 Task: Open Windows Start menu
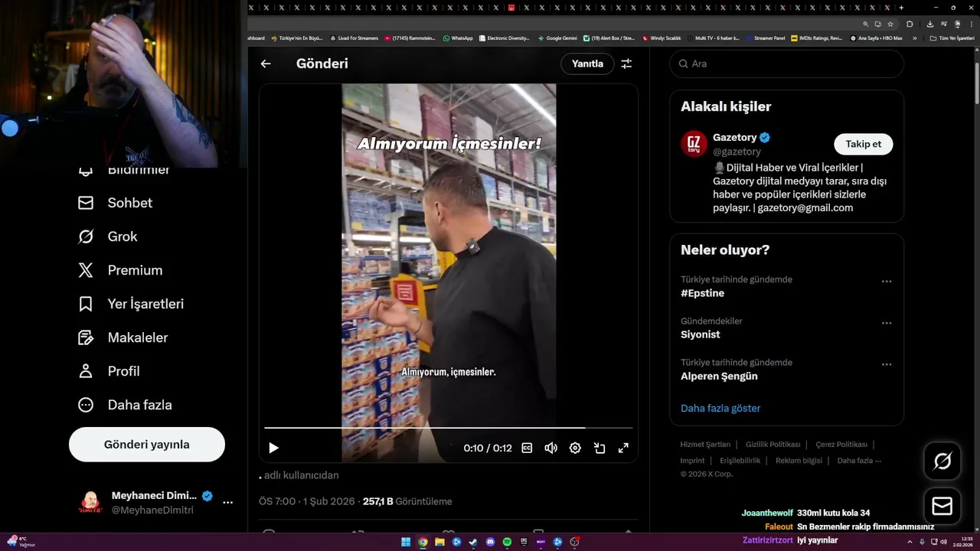pyautogui.click(x=406, y=543)
